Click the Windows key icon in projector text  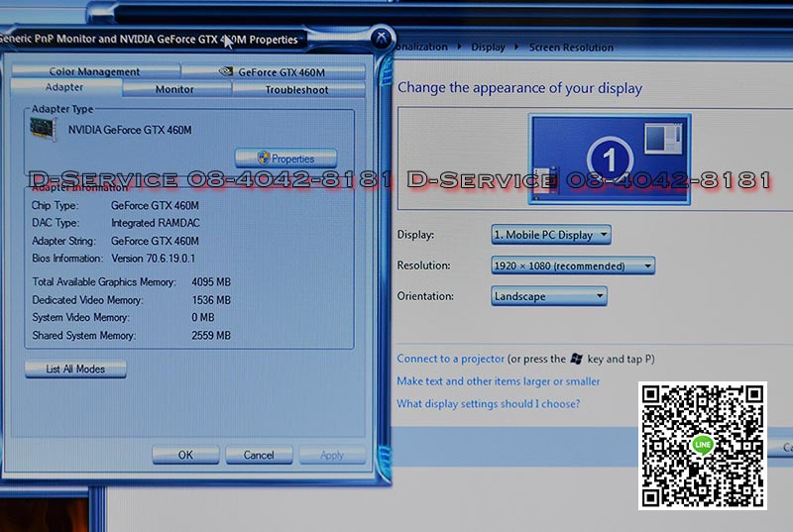[x=577, y=359]
